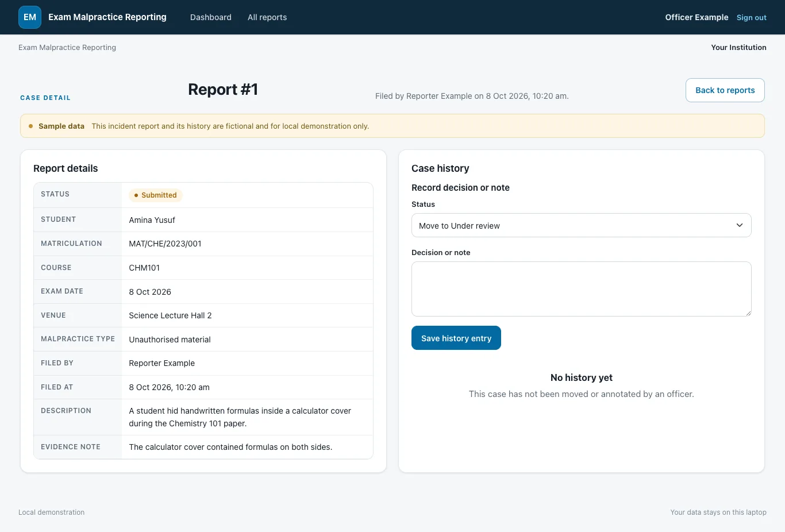This screenshot has height=532, width=785.
Task: Focus the Decision or note text area
Action: (x=582, y=289)
